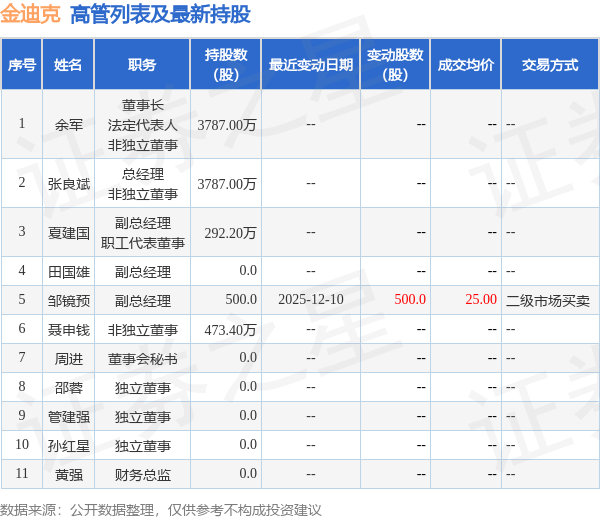This screenshot has width=600, height=519.
Task: Click the 高管列表及最新持股 heading
Action: 160,15
